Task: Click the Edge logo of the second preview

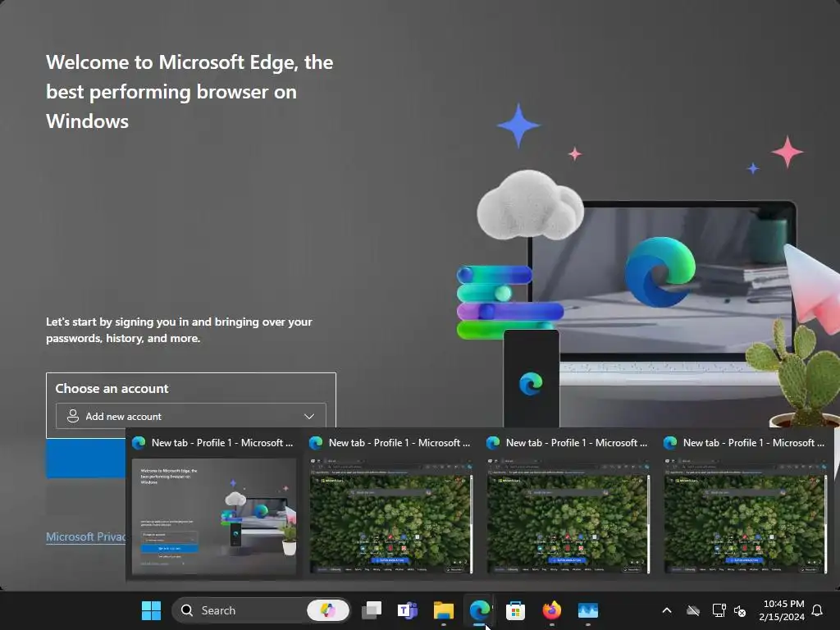Action: (316, 442)
